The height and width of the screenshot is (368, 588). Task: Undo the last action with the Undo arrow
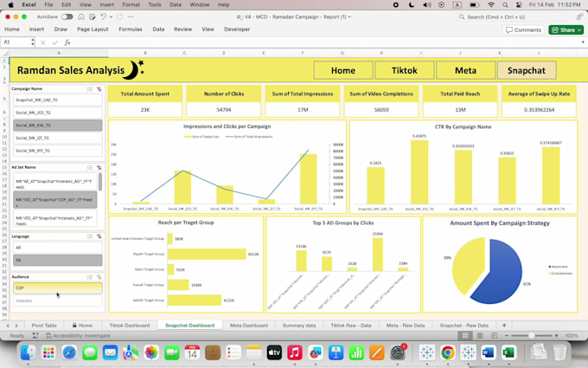click(x=104, y=17)
